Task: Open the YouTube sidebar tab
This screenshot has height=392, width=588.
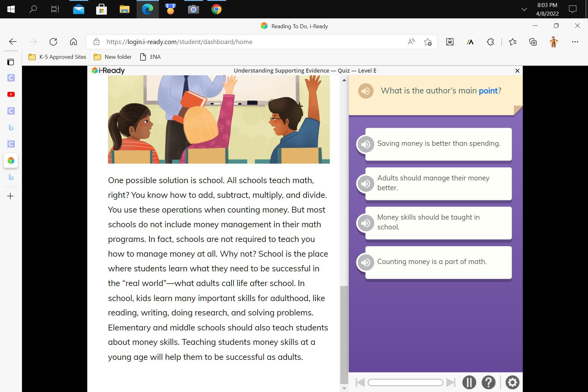Action: point(11,94)
